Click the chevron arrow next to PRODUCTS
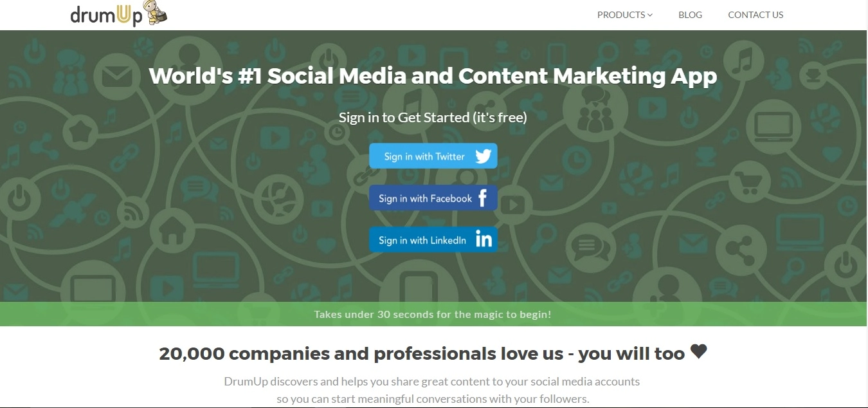Screen dimensions: 868x408 tap(650, 15)
